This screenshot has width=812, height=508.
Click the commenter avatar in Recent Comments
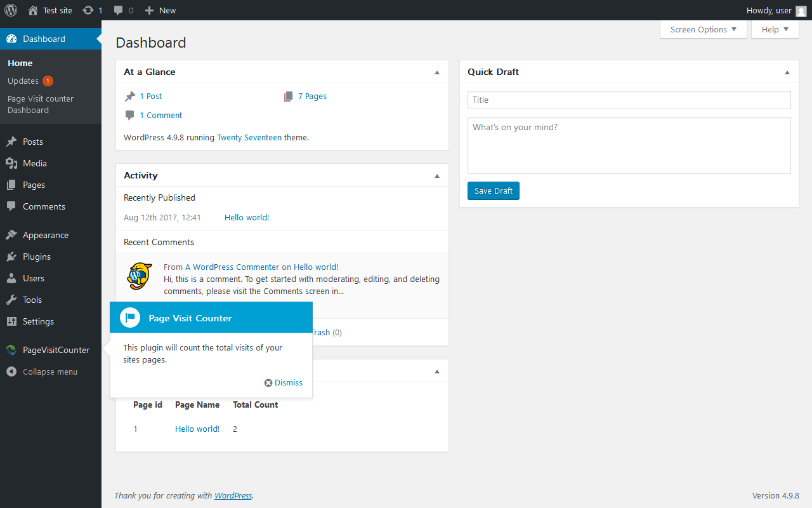pos(140,277)
